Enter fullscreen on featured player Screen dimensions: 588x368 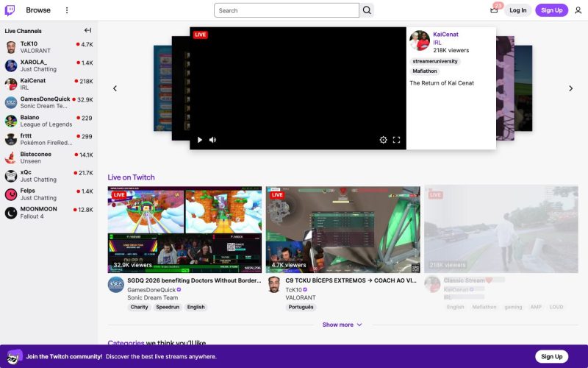[x=396, y=140]
